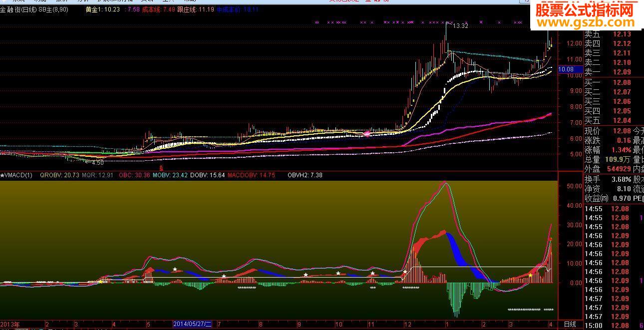Click the 卖三 12.11 ask row
Image resolution: width=644 pixels, height=330 pixels.
tap(608, 53)
